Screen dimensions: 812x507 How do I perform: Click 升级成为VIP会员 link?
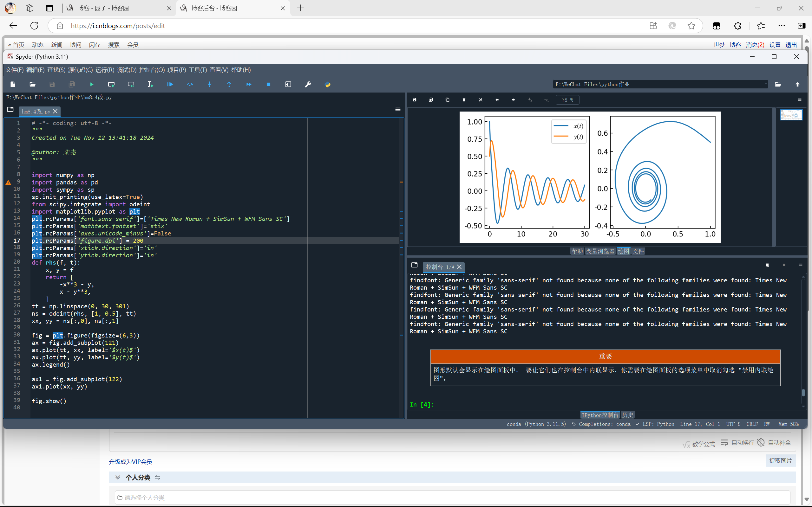point(131,462)
